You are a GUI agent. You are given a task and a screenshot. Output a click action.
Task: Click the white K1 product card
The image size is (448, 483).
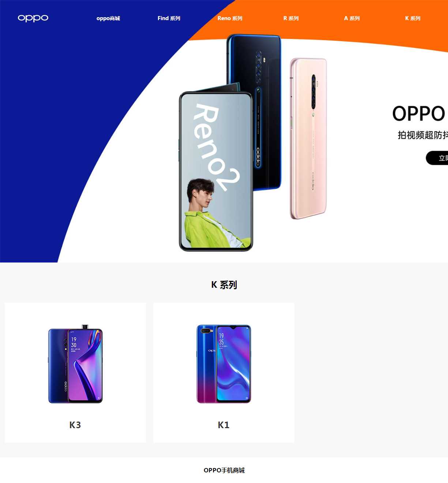coord(224,373)
